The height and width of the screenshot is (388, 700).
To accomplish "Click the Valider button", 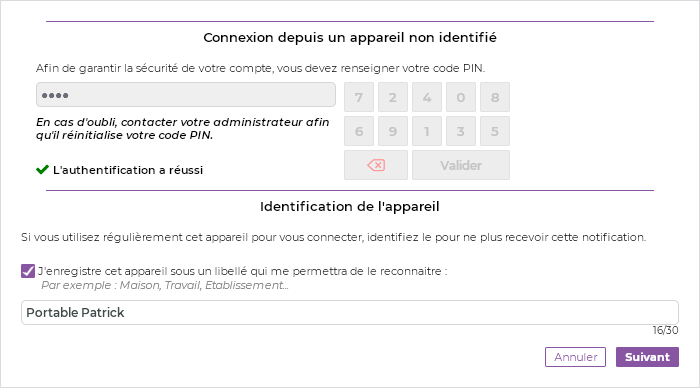I will (x=461, y=165).
